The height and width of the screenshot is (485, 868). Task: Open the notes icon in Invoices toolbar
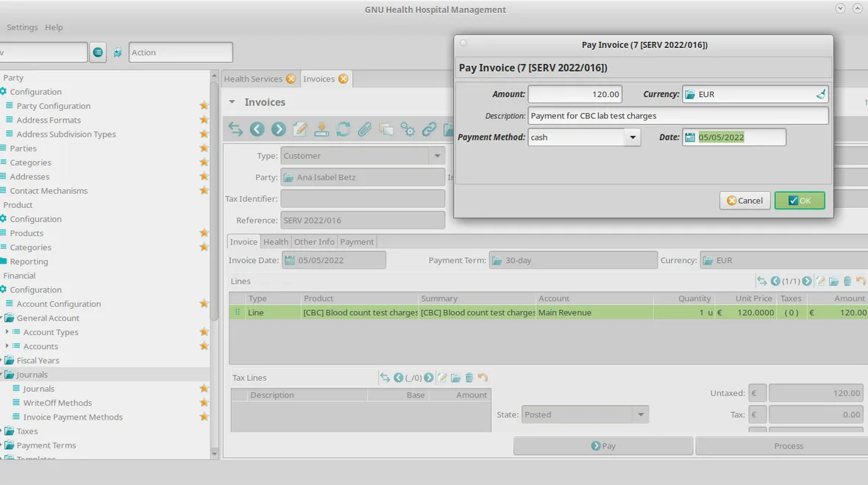pyautogui.click(x=386, y=129)
